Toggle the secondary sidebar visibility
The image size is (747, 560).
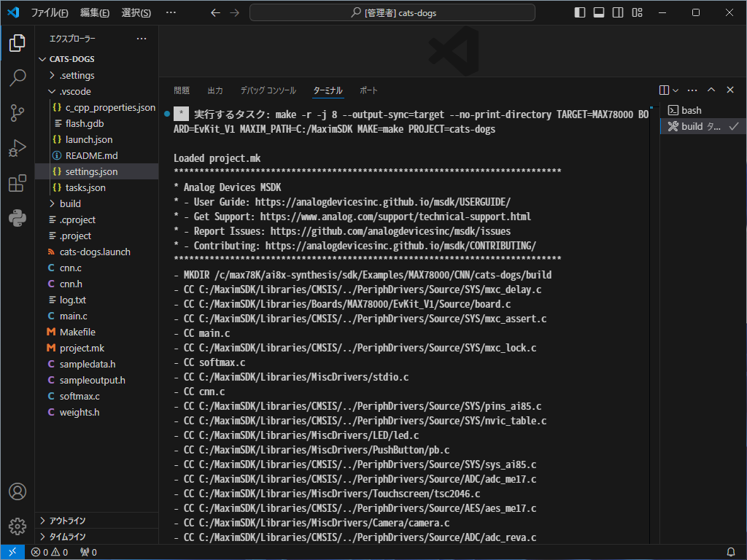click(618, 12)
